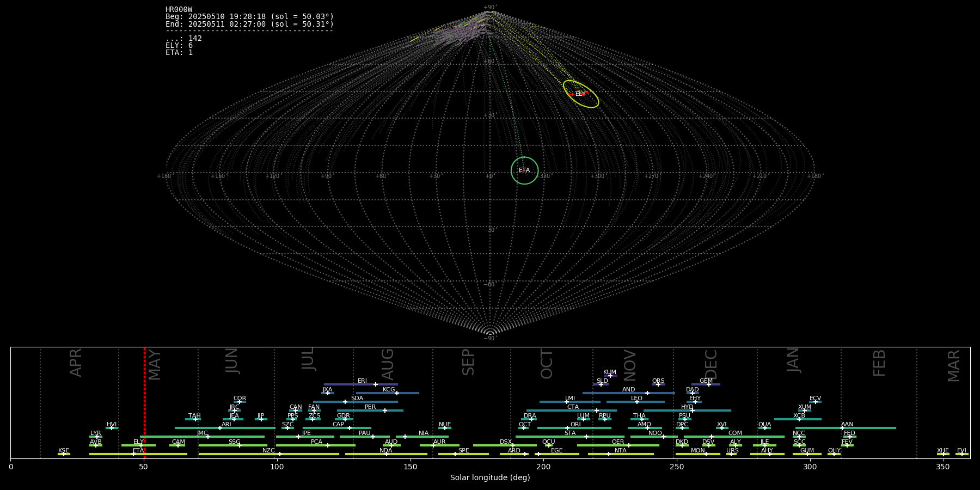This screenshot has height=490, width=980.
Task: Select the End: 20250511 02:27:00 timestamp line
Action: click(x=249, y=24)
